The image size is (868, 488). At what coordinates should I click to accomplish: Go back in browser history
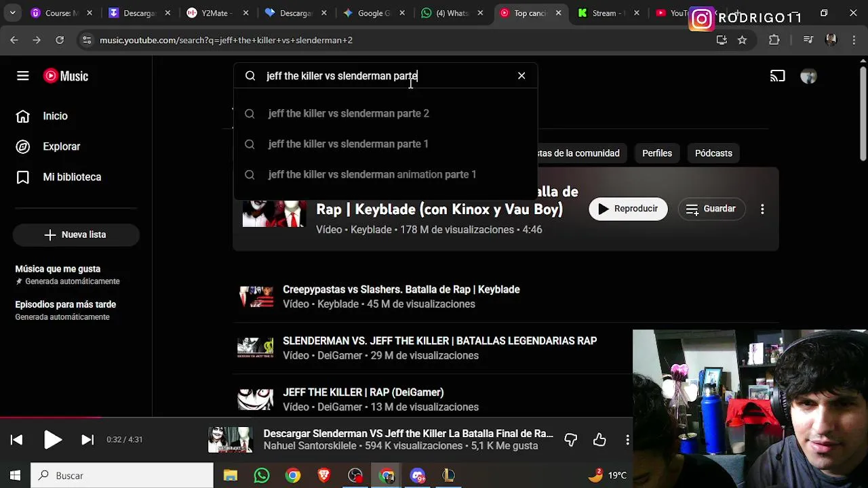(14, 40)
